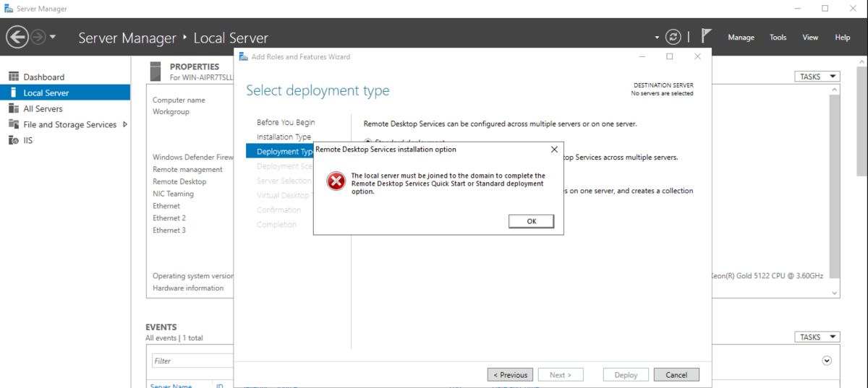Screen dimensions: 868x388
Task: Open the Tools menu
Action: 778,38
